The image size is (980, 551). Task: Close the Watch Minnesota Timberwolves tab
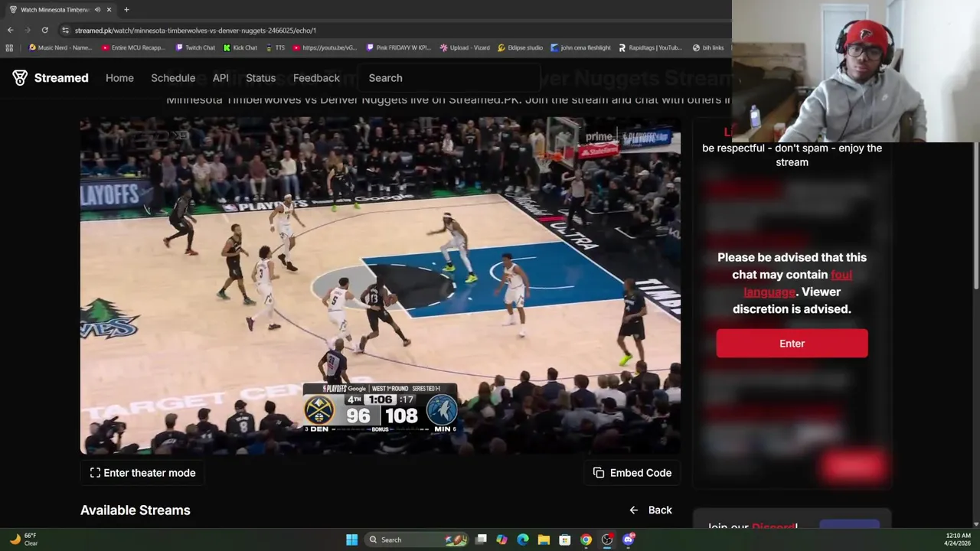[109, 9]
